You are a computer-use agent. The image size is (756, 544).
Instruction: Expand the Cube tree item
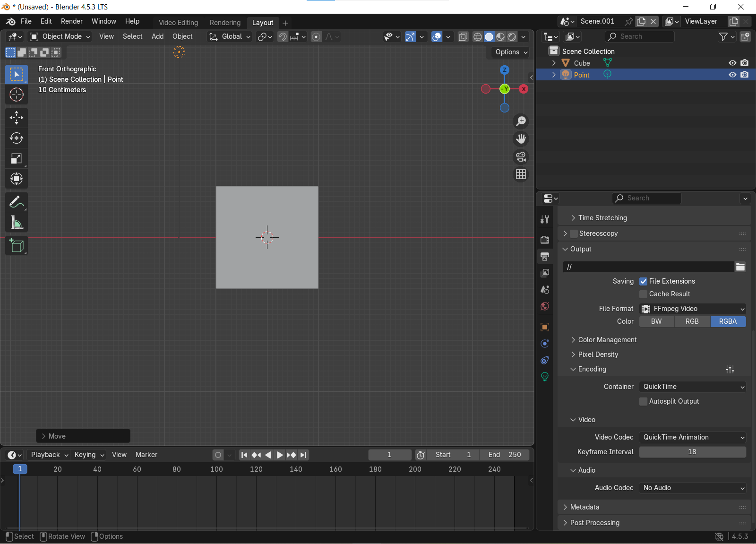coord(554,63)
